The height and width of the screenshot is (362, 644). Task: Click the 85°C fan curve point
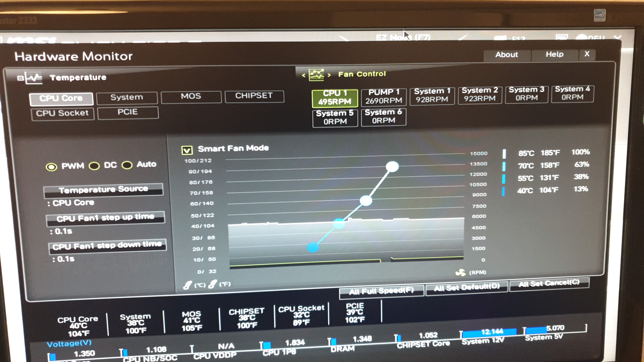click(392, 167)
